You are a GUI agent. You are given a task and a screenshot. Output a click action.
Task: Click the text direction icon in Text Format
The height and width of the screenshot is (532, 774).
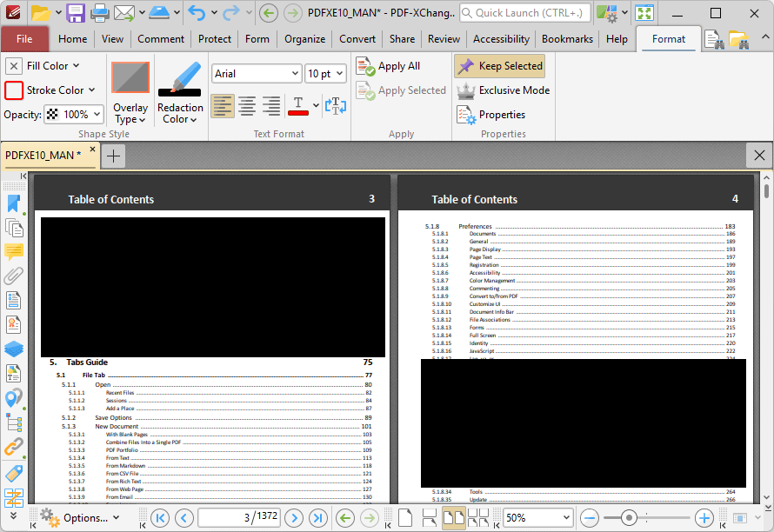[x=336, y=105]
